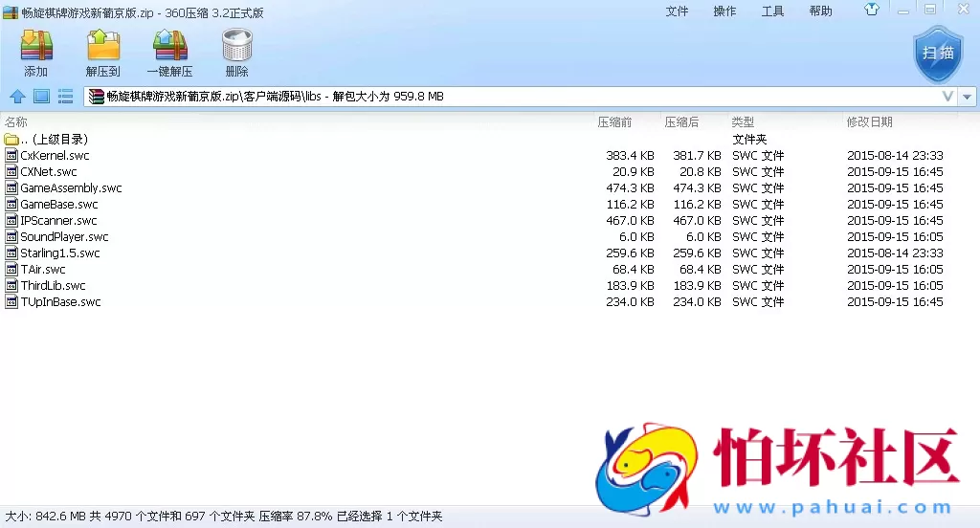The width and height of the screenshot is (980, 528).
Task: Click the status bar size summary text
Action: coord(224,517)
